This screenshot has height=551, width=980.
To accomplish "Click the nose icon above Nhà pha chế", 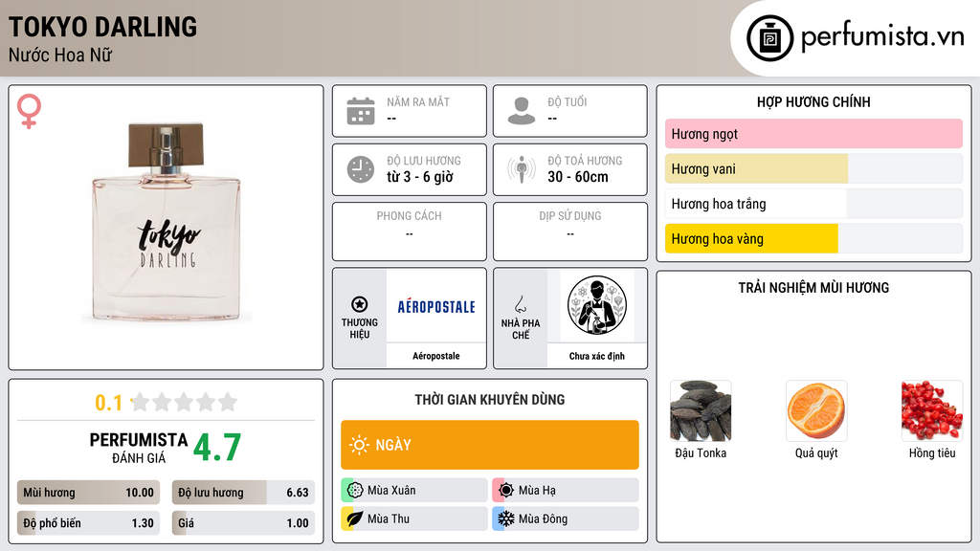I will pos(520,304).
